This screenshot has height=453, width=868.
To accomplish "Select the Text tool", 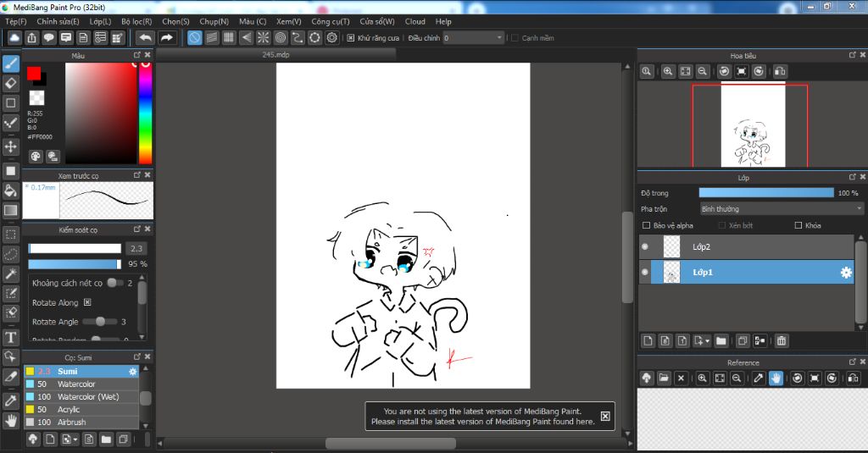I will (x=10, y=337).
